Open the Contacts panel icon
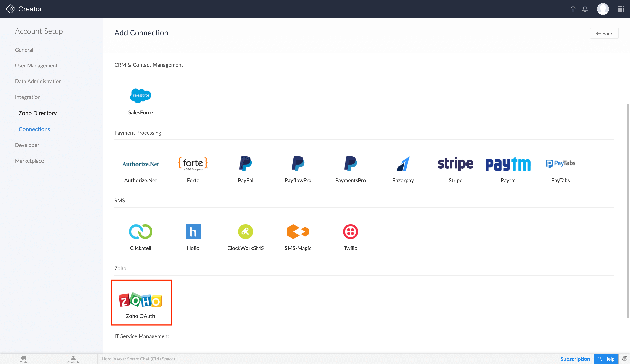This screenshot has height=364, width=630. point(73,359)
